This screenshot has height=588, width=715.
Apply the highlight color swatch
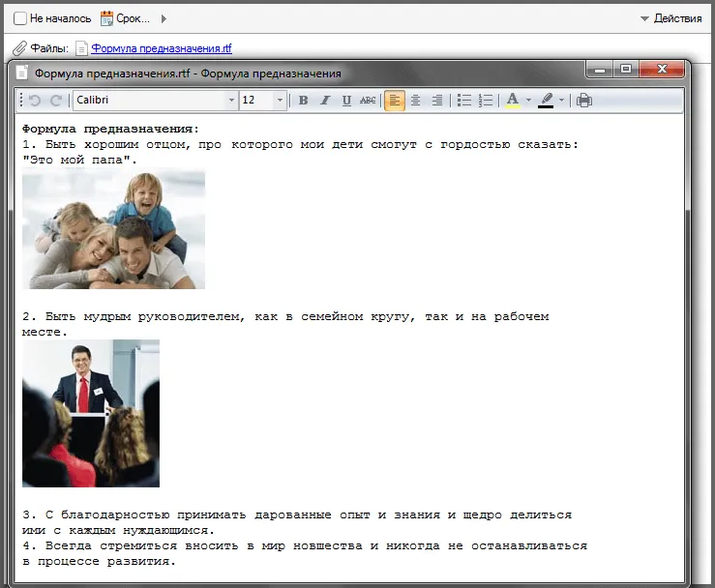point(547,101)
